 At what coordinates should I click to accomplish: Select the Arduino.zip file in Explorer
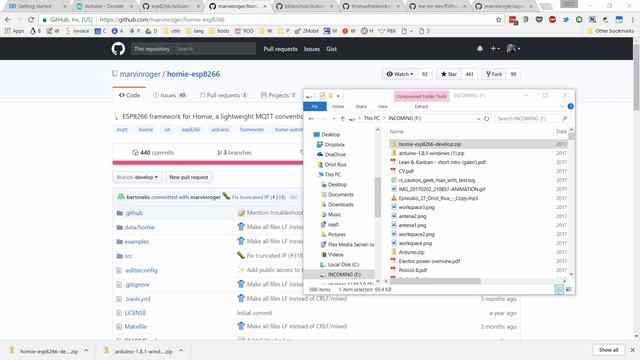tap(411, 252)
